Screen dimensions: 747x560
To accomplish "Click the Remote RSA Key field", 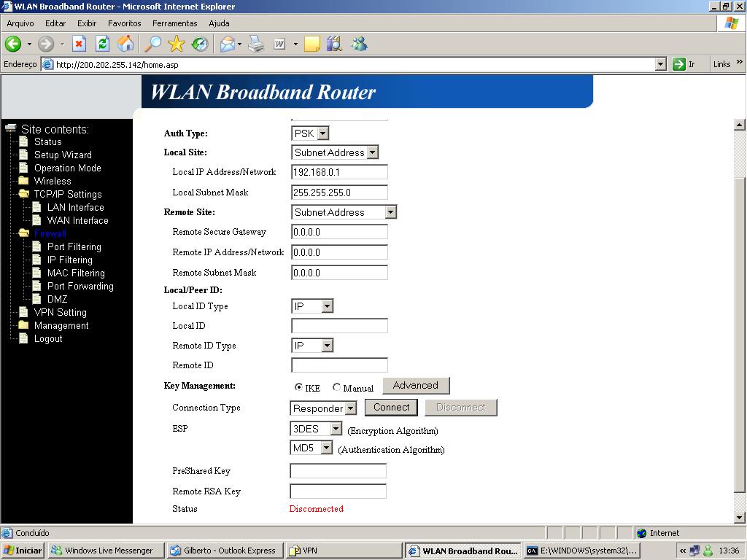I will (338, 491).
